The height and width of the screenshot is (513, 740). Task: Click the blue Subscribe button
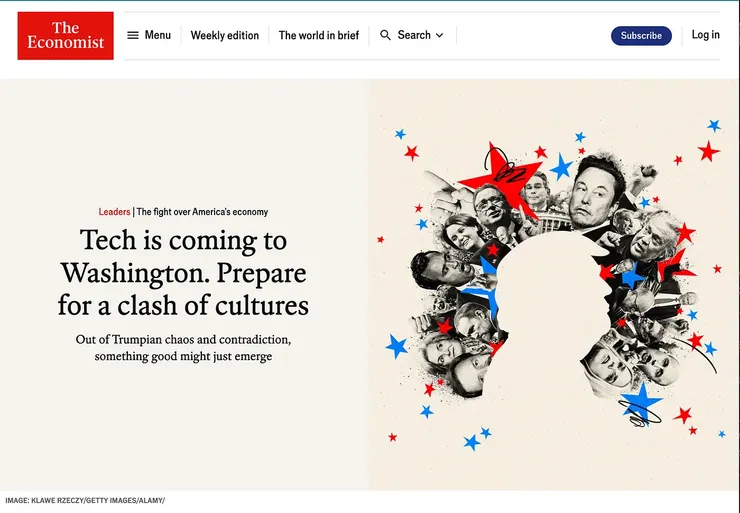(641, 36)
